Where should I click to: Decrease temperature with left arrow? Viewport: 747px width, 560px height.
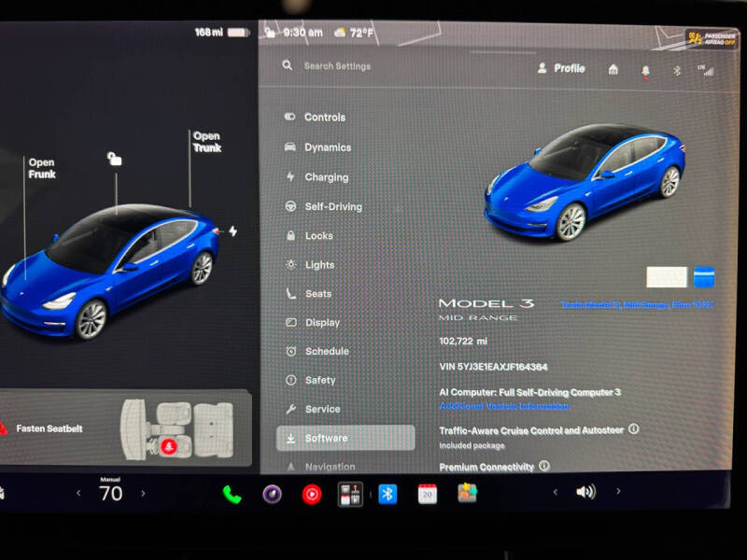coord(78,494)
